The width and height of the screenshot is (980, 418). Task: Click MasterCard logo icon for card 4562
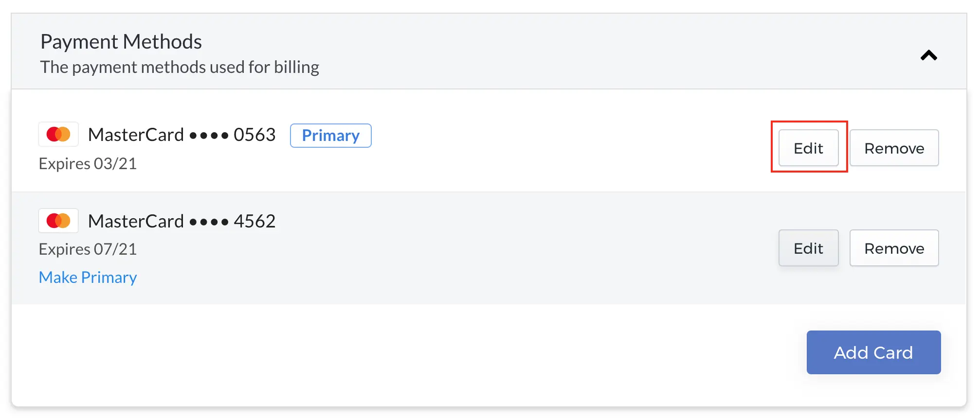(58, 221)
